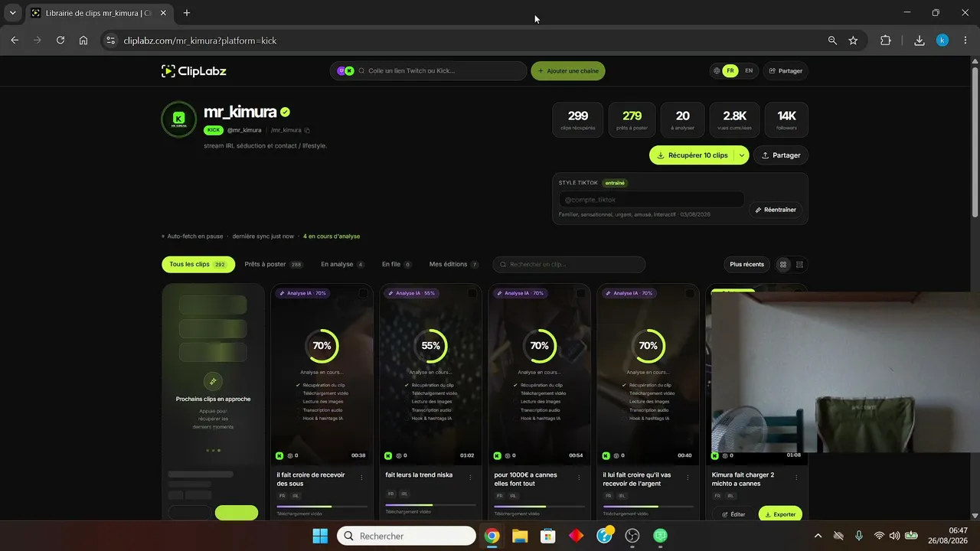The width and height of the screenshot is (980, 551).
Task: View site information in the address bar
Action: pos(110,41)
